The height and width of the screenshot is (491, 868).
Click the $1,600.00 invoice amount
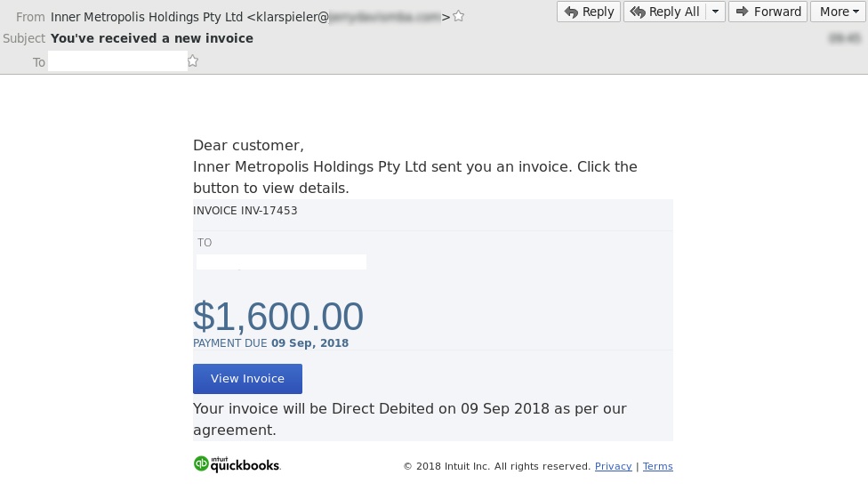(x=277, y=316)
